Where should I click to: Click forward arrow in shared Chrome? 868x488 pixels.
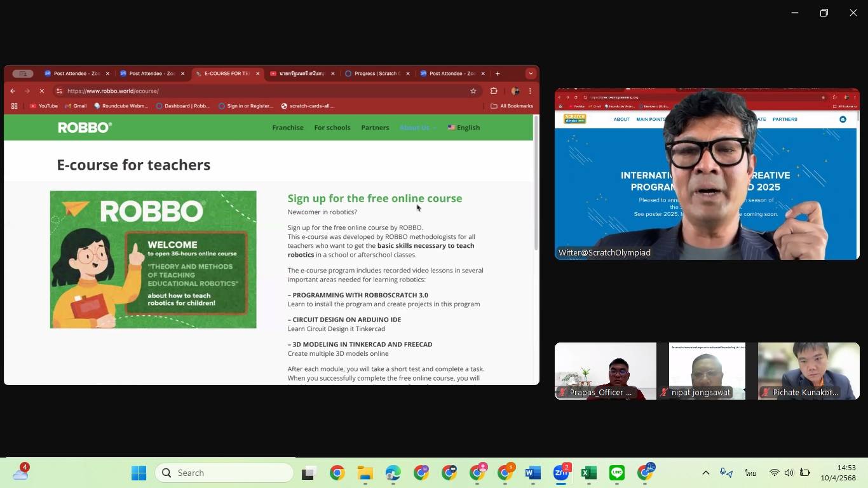coord(27,91)
